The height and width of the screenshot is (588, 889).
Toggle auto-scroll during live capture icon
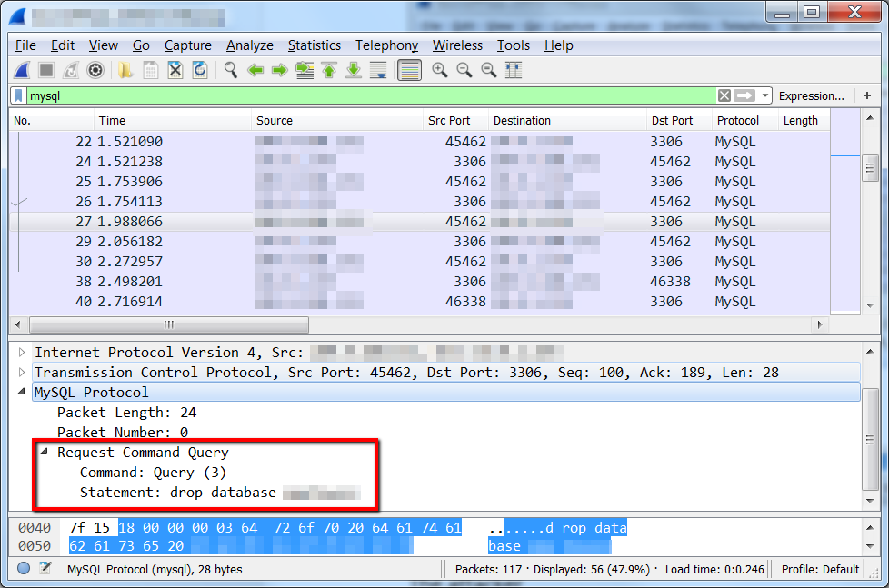378,70
